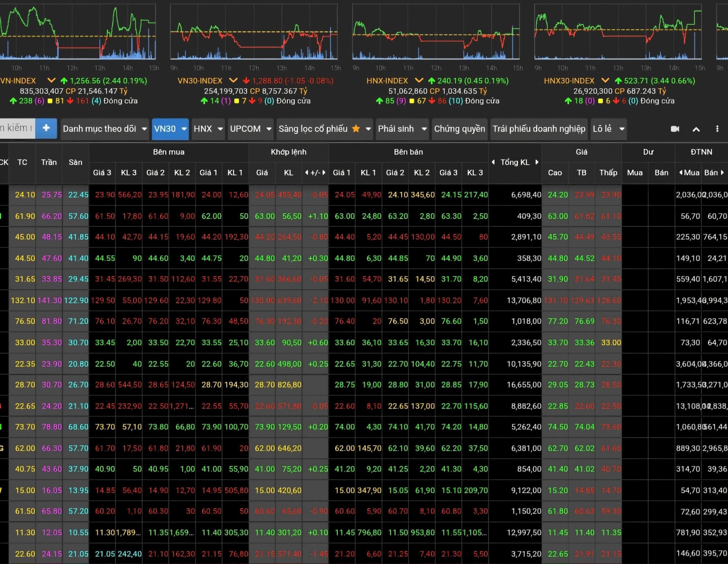Click the VN-INDEX intraday chart
Viewport: 728px width, 564px height.
coord(78,31)
